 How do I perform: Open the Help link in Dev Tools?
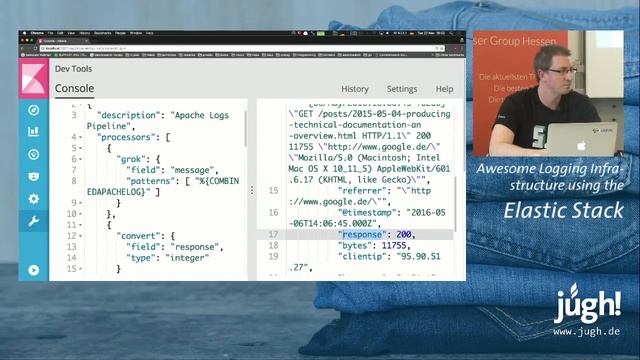[x=444, y=89]
